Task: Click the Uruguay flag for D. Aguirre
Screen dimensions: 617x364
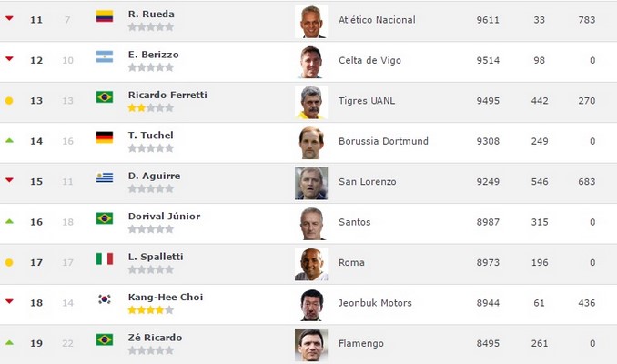Action: [x=104, y=177]
